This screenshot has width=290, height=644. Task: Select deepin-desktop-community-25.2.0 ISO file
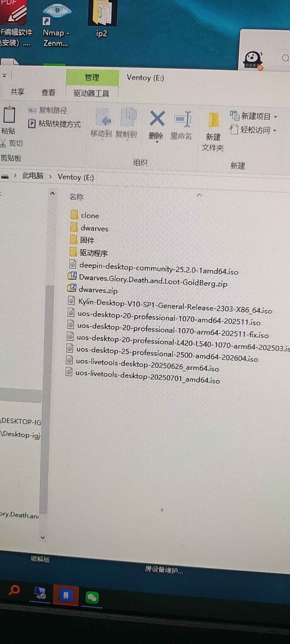[154, 268]
